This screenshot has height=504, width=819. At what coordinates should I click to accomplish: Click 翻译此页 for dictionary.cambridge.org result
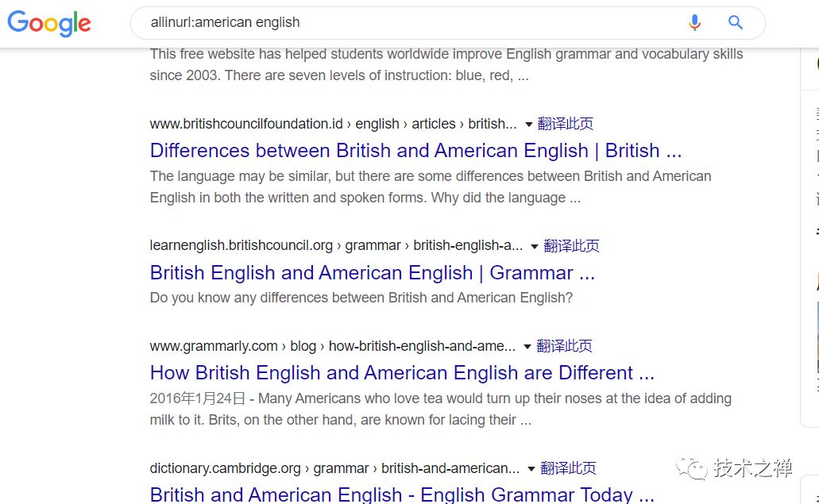568,468
